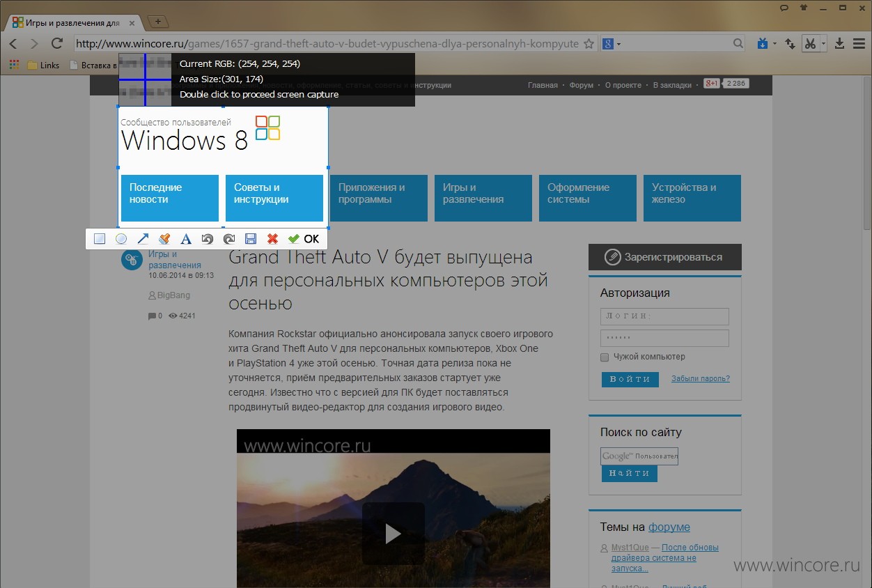Open the 'Приложения и программы' section
The image size is (872, 588).
tap(379, 198)
